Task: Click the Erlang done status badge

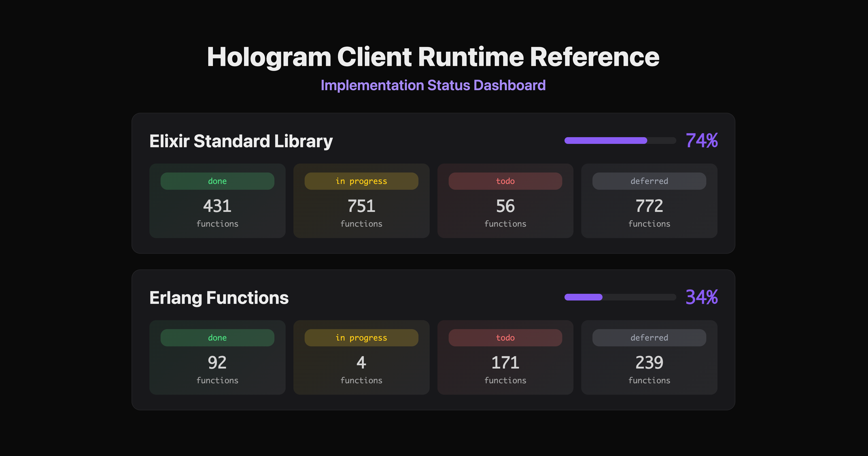Action: point(217,338)
